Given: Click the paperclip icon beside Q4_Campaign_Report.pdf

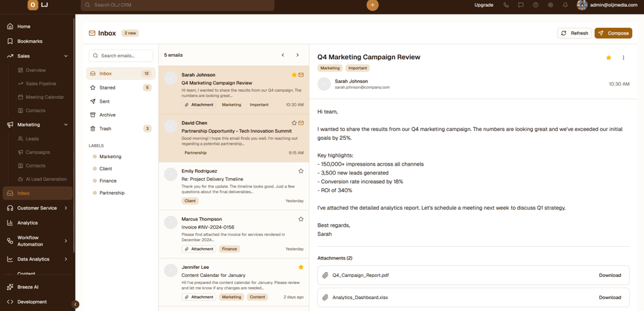Looking at the screenshot, I should pos(325,275).
